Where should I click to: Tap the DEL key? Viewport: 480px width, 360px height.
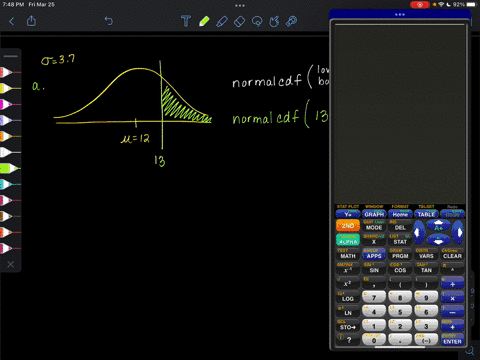point(400,228)
